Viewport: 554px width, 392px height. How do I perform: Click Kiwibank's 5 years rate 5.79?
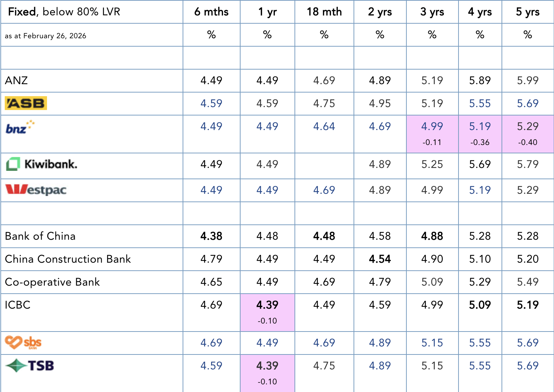point(528,164)
